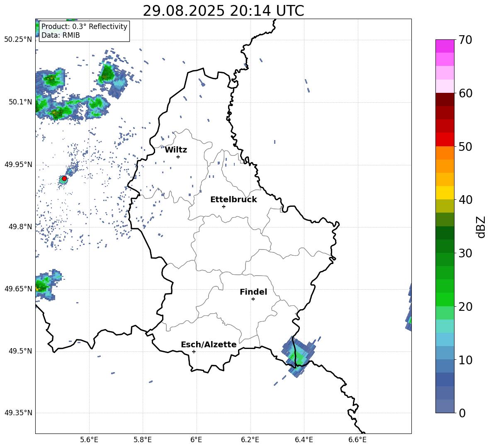Click the 49.8°N latitude label
Screen dimensions: 491x448
(20, 227)
